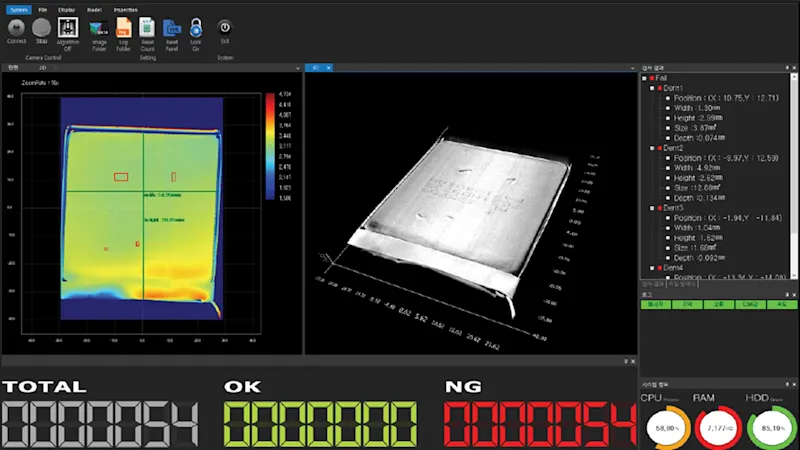The width and height of the screenshot is (800, 450).
Task: Collapse the Fail tree node
Action: point(644,77)
